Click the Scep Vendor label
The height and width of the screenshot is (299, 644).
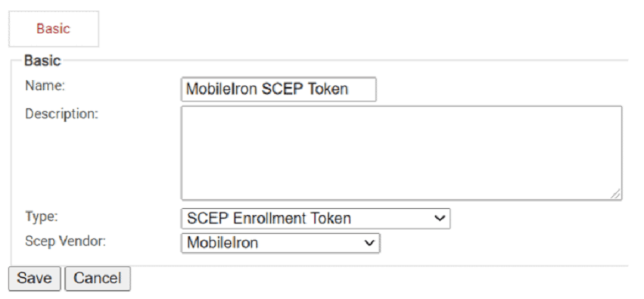65,241
